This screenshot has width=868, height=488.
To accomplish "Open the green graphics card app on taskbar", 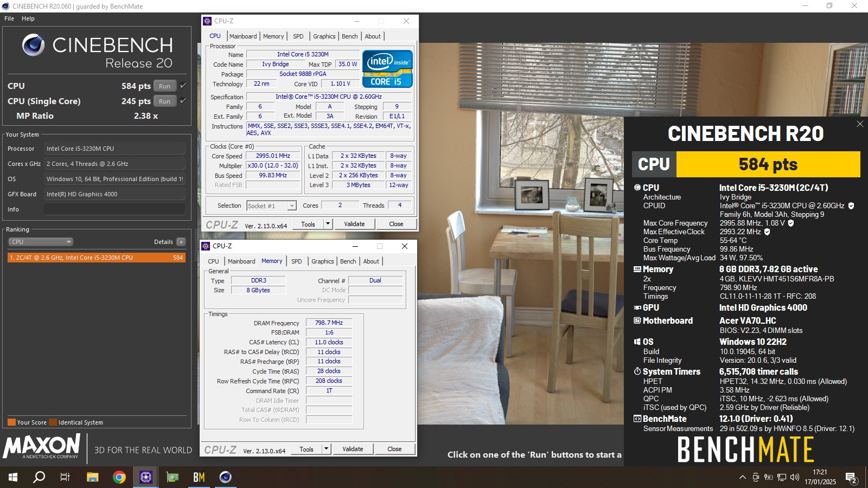I will pos(173,477).
